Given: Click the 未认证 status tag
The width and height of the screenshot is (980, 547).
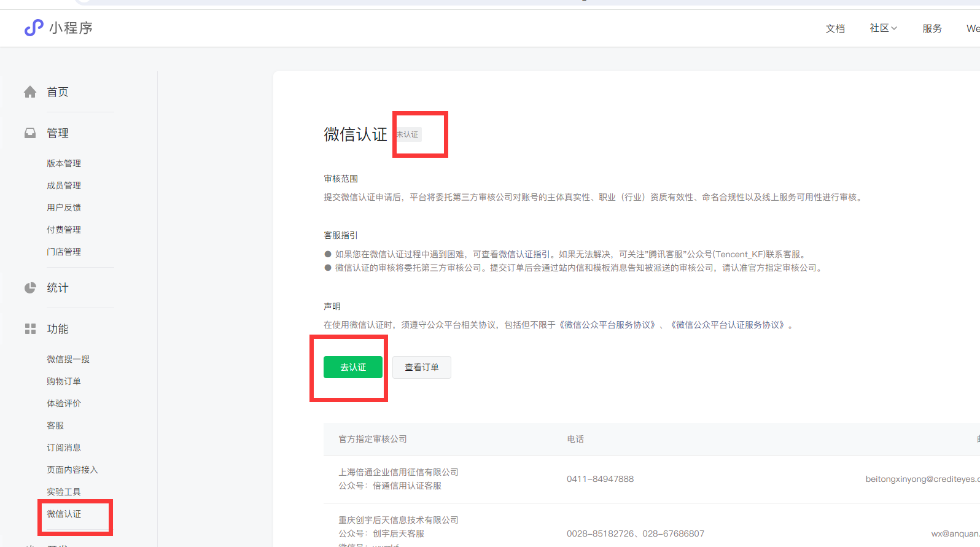Looking at the screenshot, I should click(407, 134).
